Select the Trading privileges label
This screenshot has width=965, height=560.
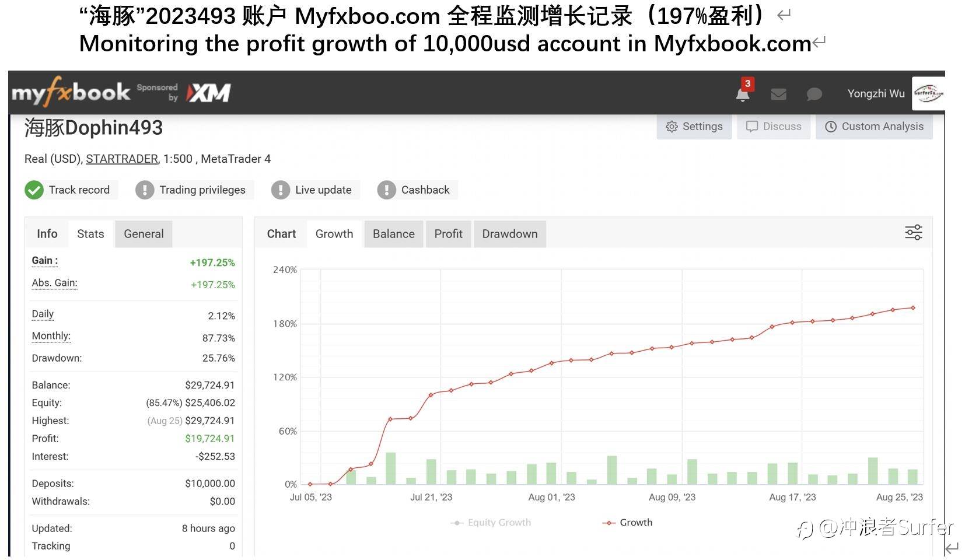202,190
